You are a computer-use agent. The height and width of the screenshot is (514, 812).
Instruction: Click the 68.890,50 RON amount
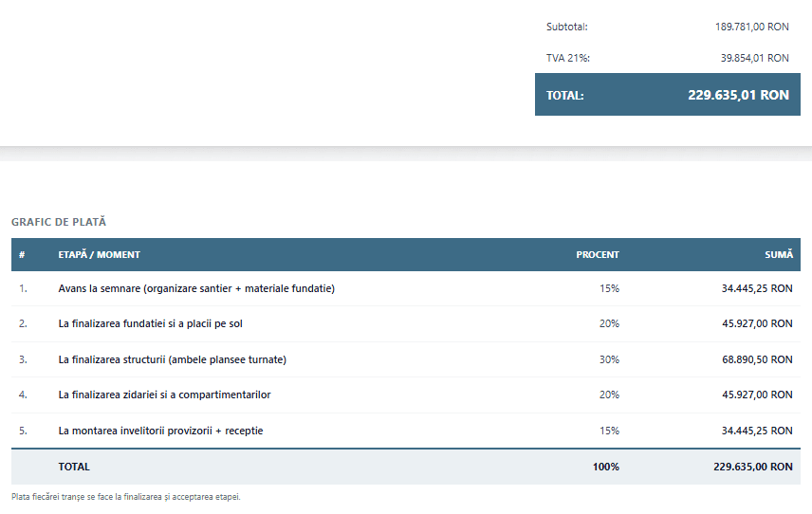click(757, 359)
